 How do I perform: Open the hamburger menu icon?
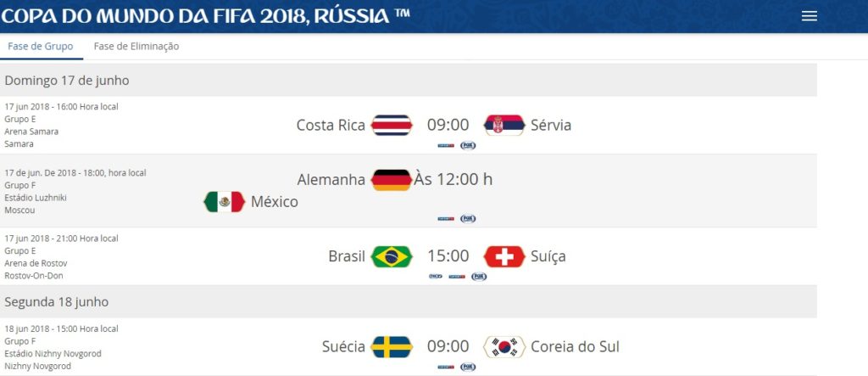click(x=809, y=16)
